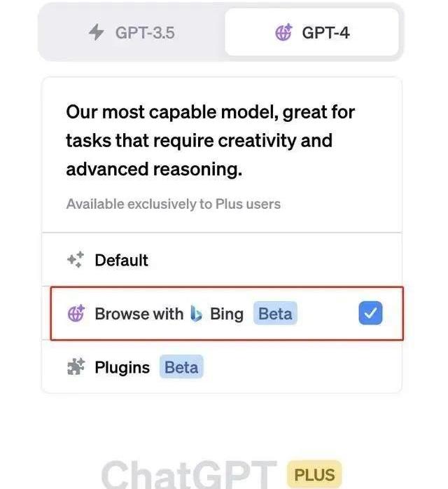Click the "Browse with" option text

click(139, 313)
